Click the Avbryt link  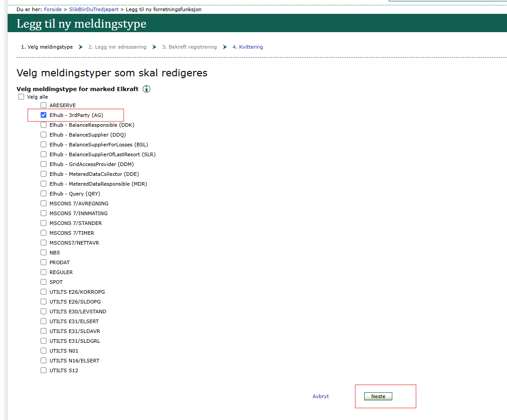(x=320, y=396)
